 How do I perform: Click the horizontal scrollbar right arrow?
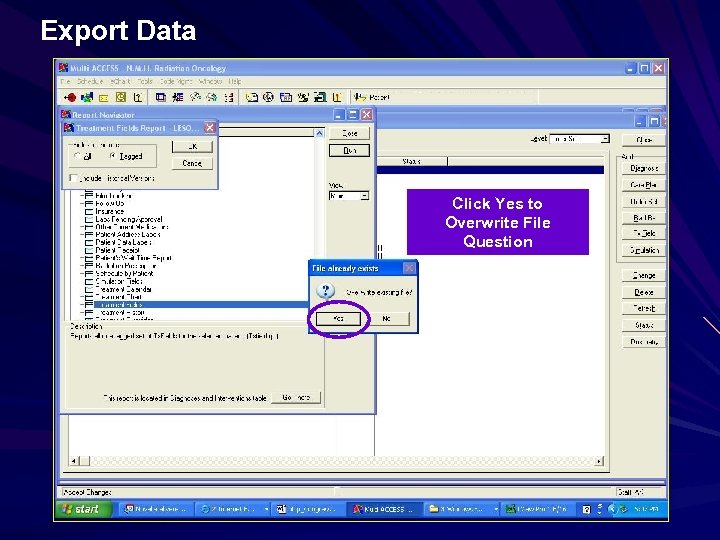[x=599, y=461]
